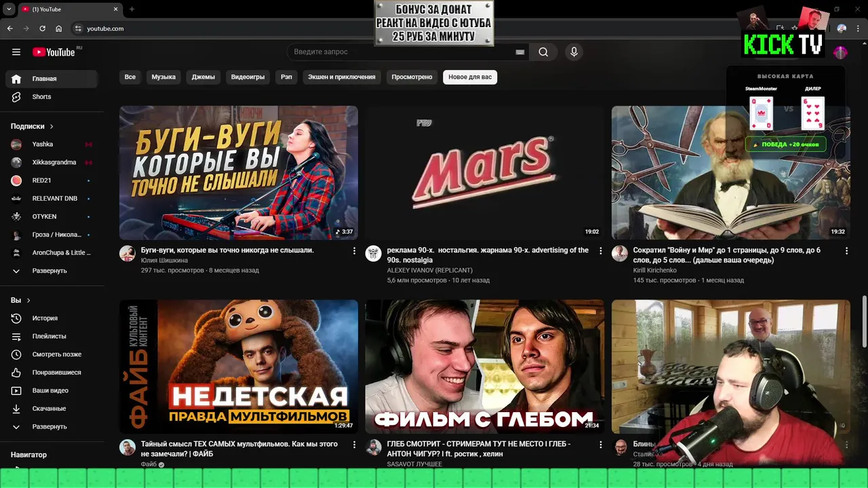The image size is (868, 488).
Task: Open Downloads (Скачанные) in sidebar
Action: coord(52,409)
